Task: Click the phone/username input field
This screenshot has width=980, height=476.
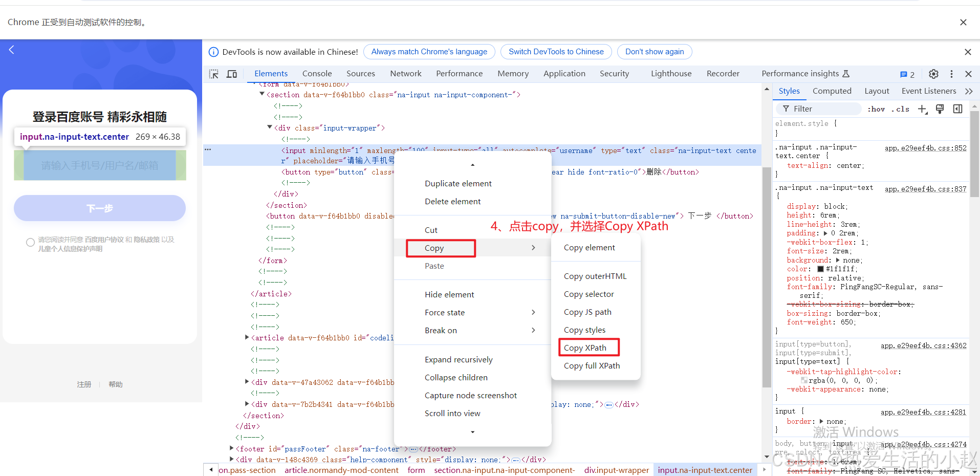Action: point(100,165)
